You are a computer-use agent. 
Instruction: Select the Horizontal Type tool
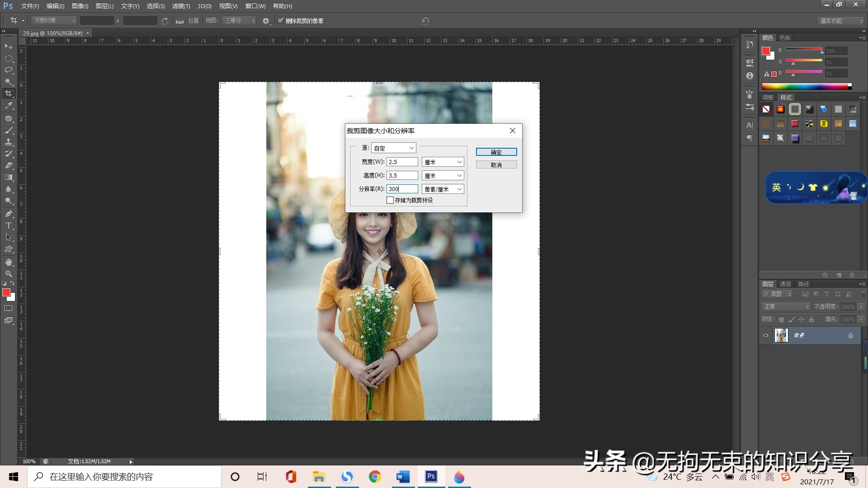[9, 225]
